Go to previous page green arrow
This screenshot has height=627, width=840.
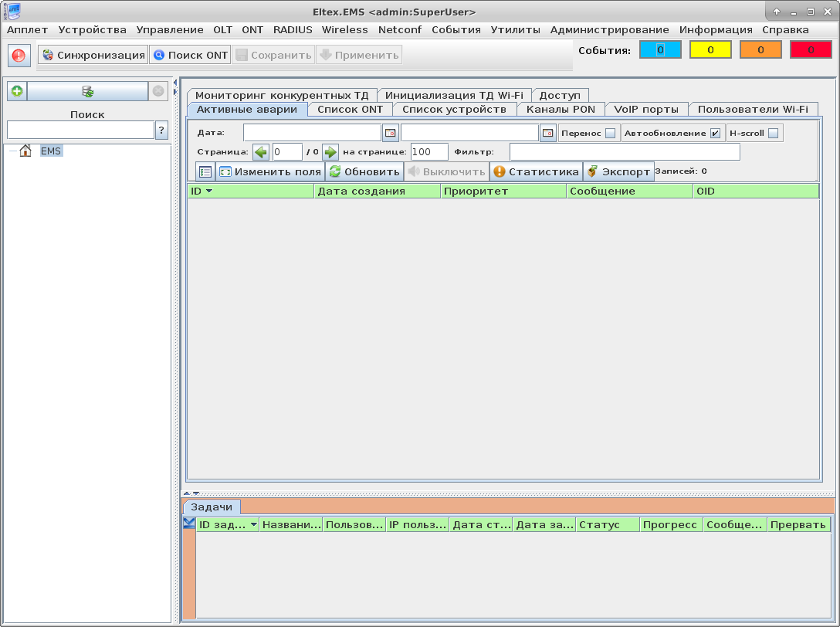(261, 152)
